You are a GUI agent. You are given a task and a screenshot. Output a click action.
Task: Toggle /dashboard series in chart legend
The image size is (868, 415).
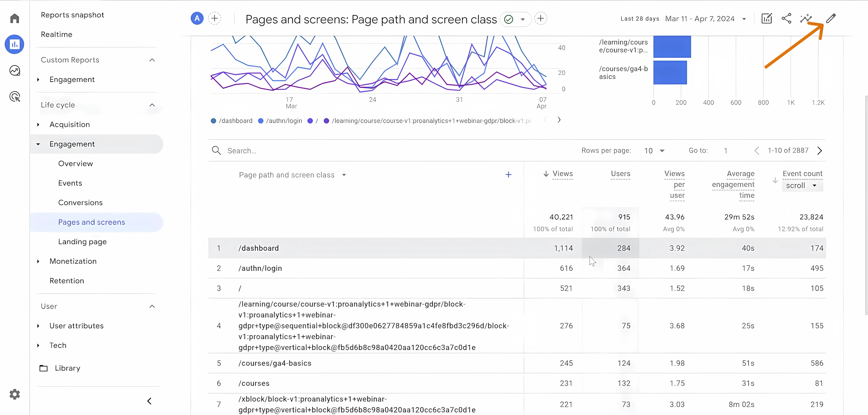point(232,121)
